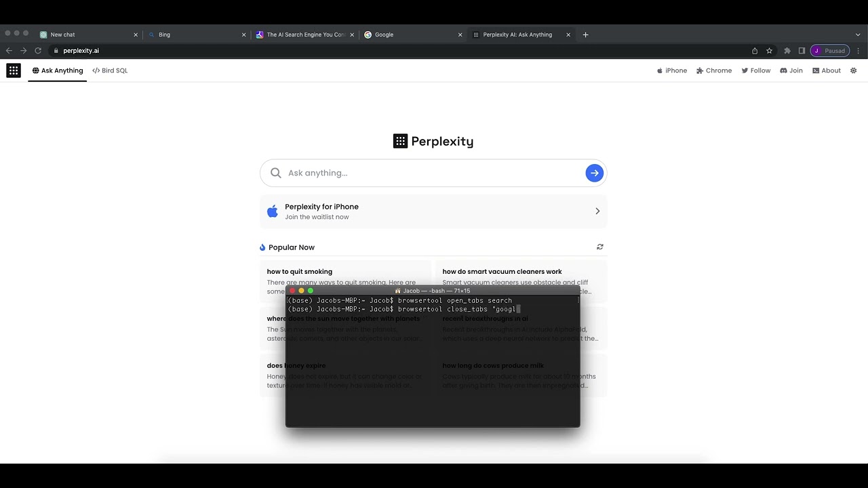Open the Chrome three-dot menu
Image resolution: width=868 pixels, height=488 pixels.
click(x=859, y=51)
